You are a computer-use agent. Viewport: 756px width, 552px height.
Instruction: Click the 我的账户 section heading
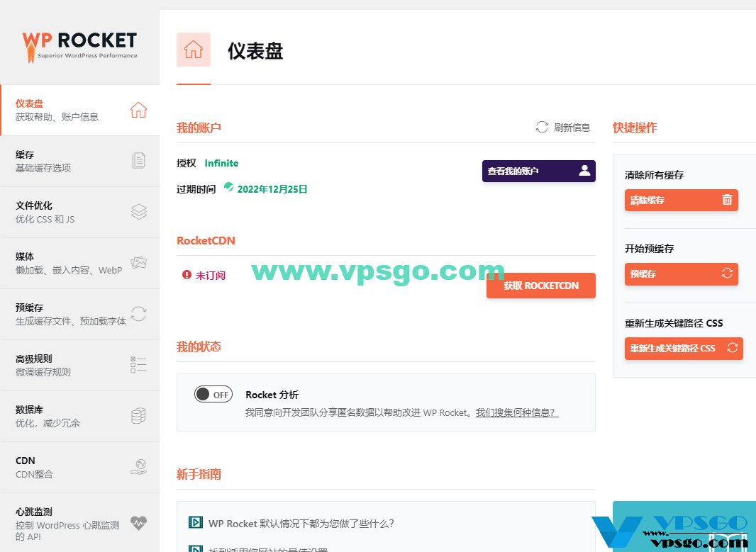pyautogui.click(x=199, y=128)
